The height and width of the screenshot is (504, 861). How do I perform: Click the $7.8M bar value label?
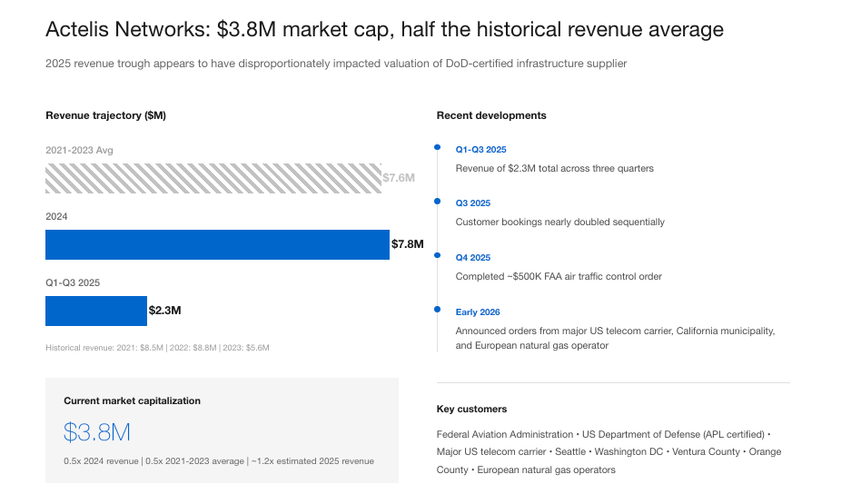(407, 244)
